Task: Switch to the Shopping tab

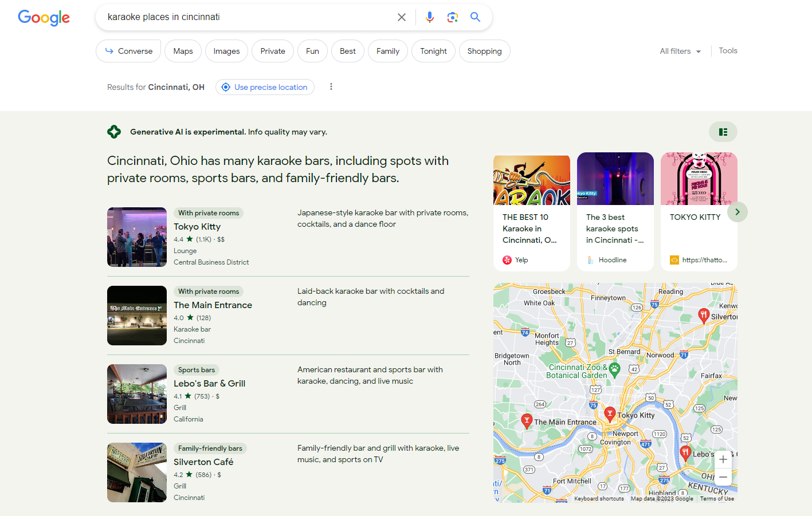Action: pyautogui.click(x=484, y=51)
